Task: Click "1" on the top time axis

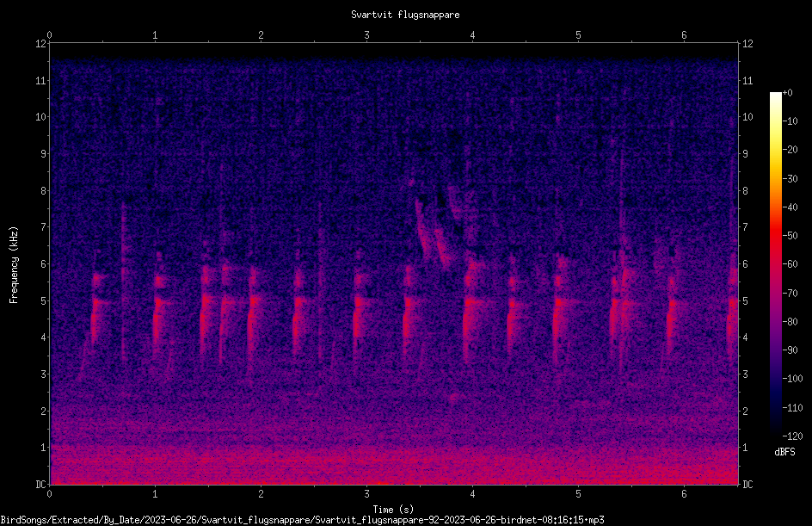Action: pos(155,35)
